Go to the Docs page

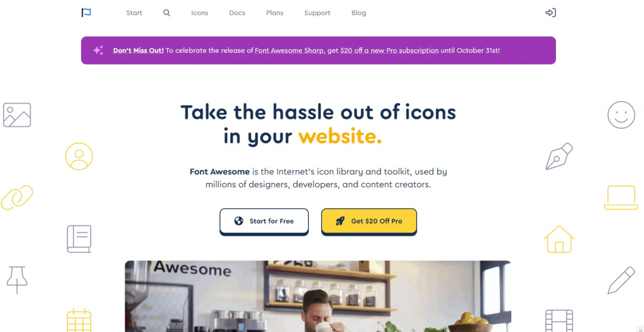pyautogui.click(x=237, y=13)
